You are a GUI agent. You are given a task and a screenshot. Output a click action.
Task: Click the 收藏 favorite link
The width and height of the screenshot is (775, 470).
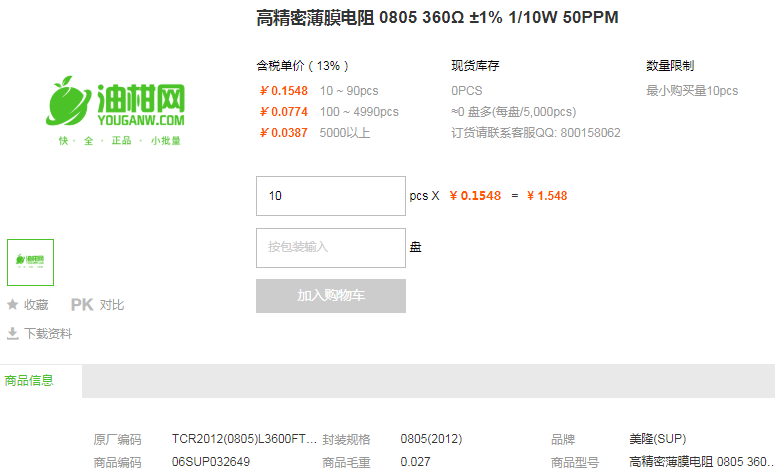pyautogui.click(x=36, y=305)
